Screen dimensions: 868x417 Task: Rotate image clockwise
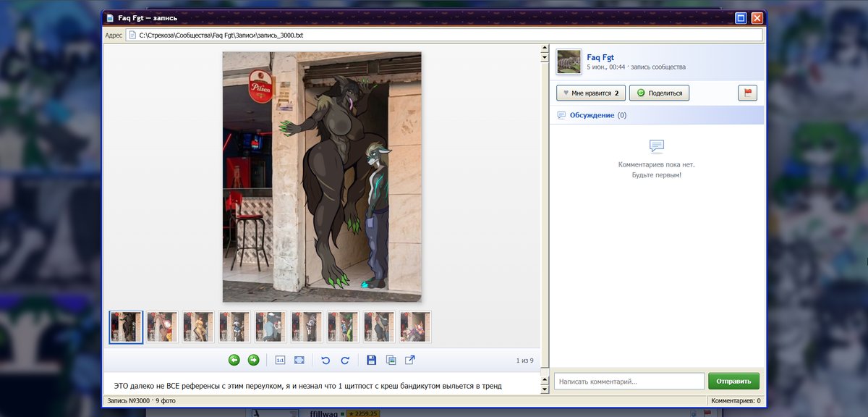tap(345, 360)
